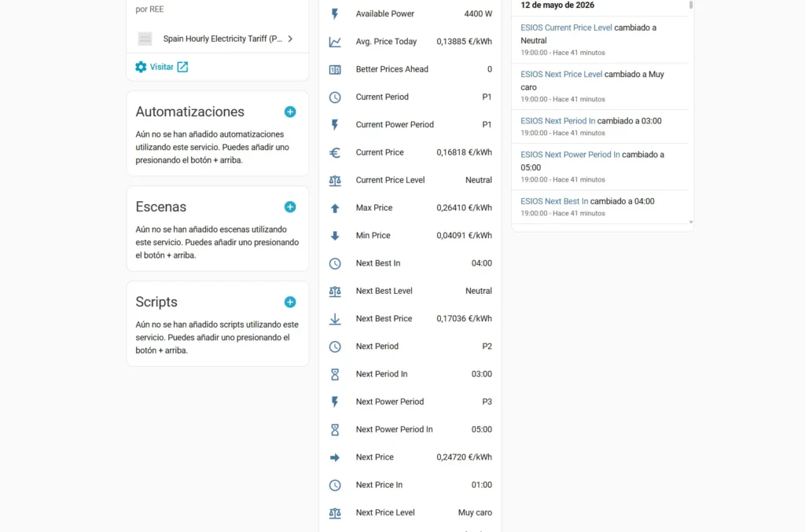The width and height of the screenshot is (805, 532).
Task: Open ESIOS Next Price Level logbook link
Action: (x=561, y=75)
